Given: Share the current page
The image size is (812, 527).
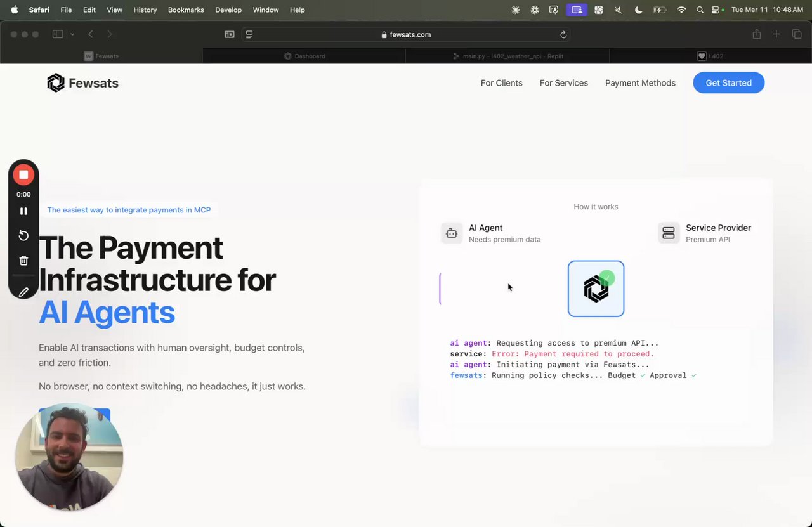Looking at the screenshot, I should (757, 34).
